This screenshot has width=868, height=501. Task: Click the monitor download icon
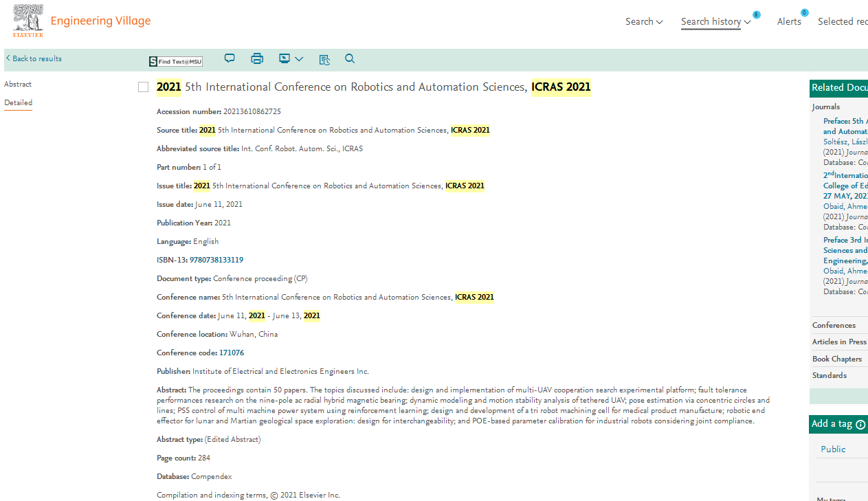point(285,58)
